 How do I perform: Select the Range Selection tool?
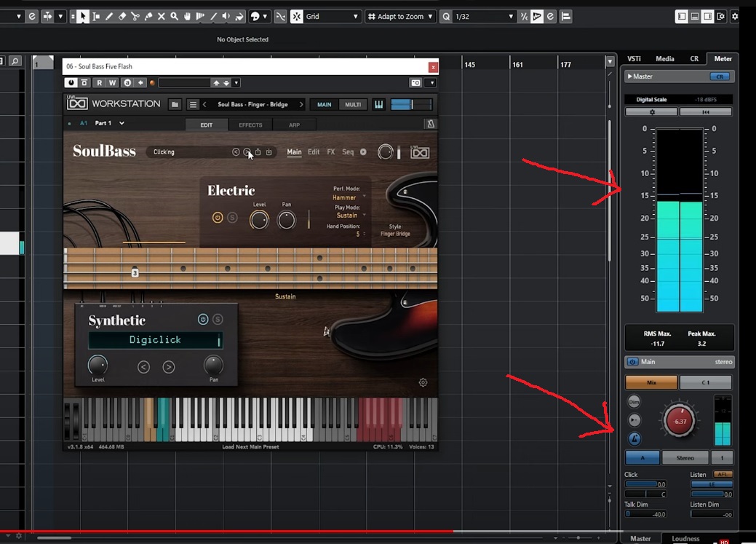(x=96, y=17)
